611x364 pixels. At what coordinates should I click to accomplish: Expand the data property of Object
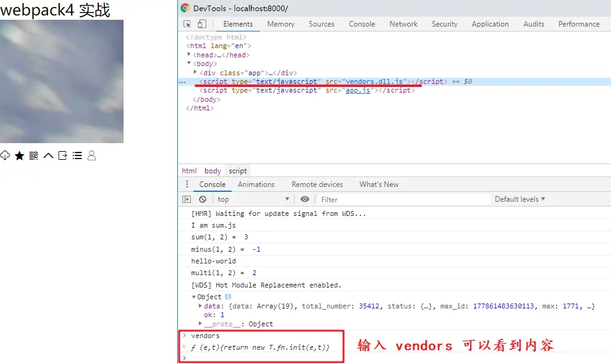[x=200, y=306]
